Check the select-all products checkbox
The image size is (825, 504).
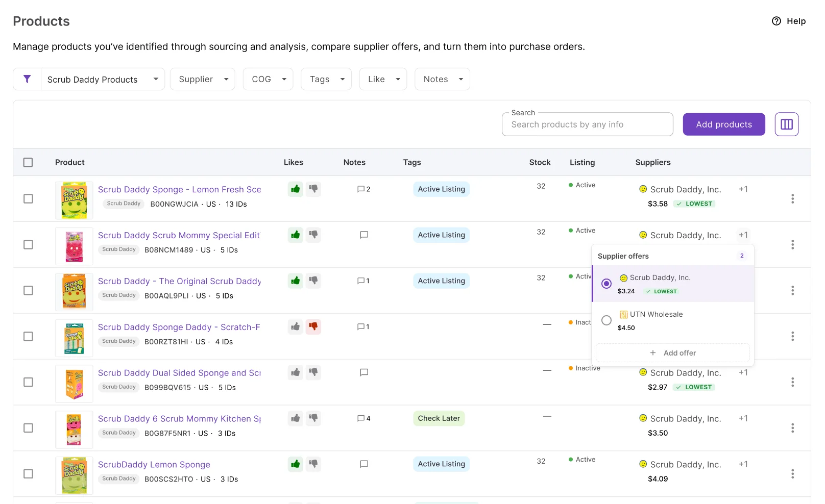coord(28,162)
